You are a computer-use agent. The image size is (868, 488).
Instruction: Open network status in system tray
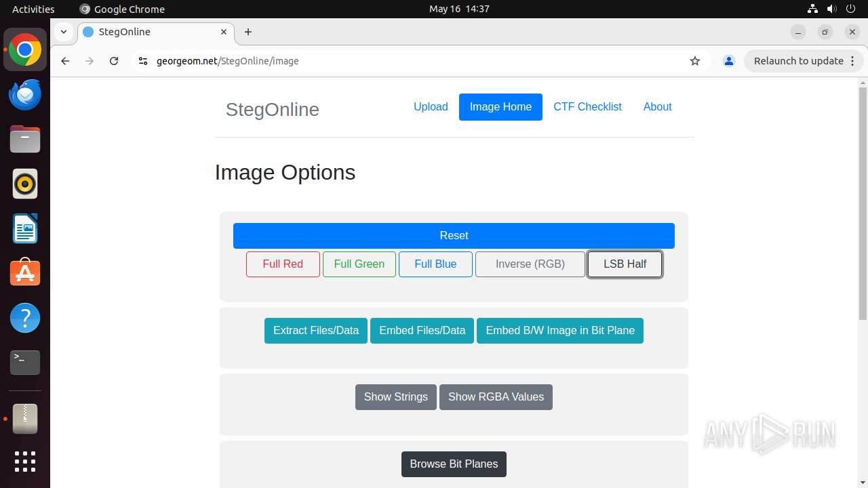point(813,9)
